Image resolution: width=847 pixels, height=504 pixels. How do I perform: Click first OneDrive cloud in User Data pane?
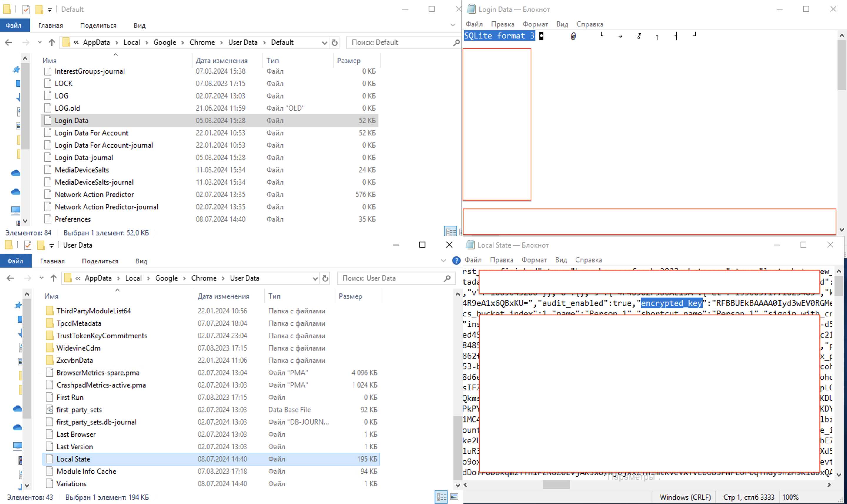17,408
